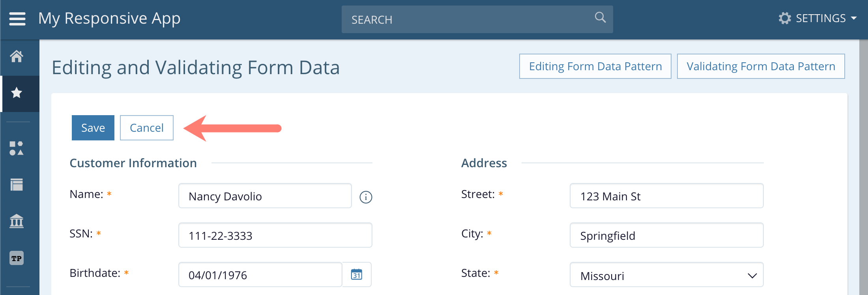Click the bank building sidebar icon

click(x=17, y=221)
